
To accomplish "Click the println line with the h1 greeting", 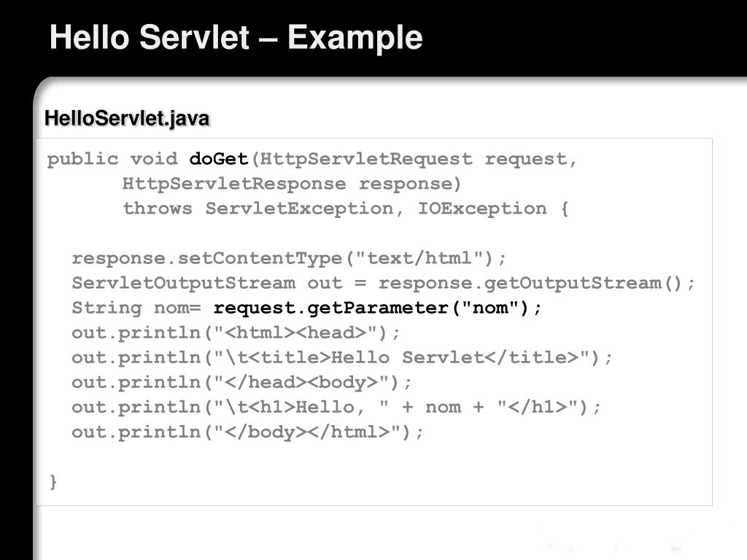I will (336, 407).
